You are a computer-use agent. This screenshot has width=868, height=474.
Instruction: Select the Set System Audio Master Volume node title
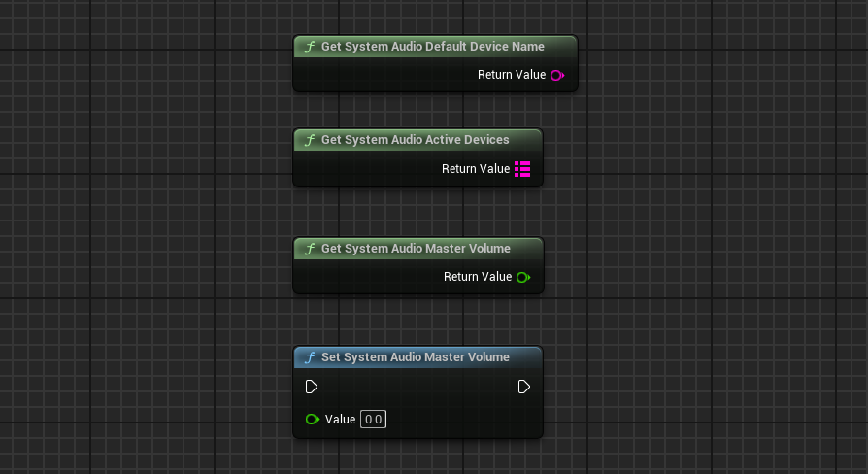(x=416, y=357)
